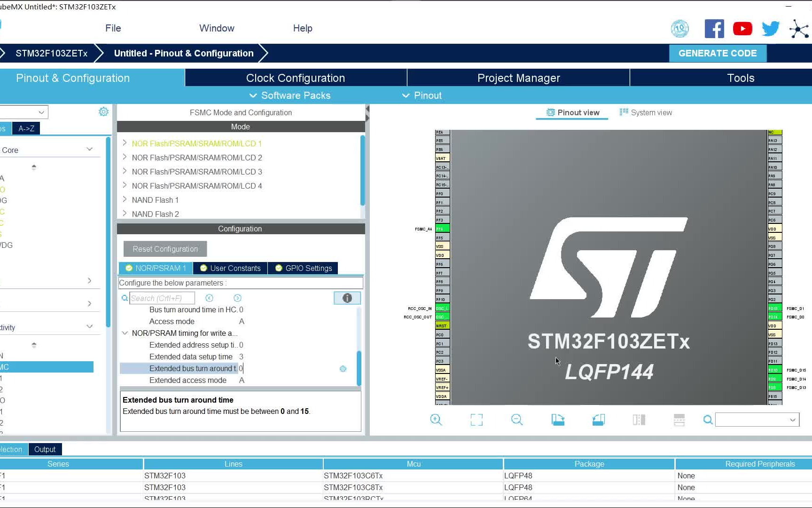The width and height of the screenshot is (812, 508).
Task: Expand NOR Flash/PSRAM/SRAM/ROM/LCD 3 mode
Action: click(125, 171)
